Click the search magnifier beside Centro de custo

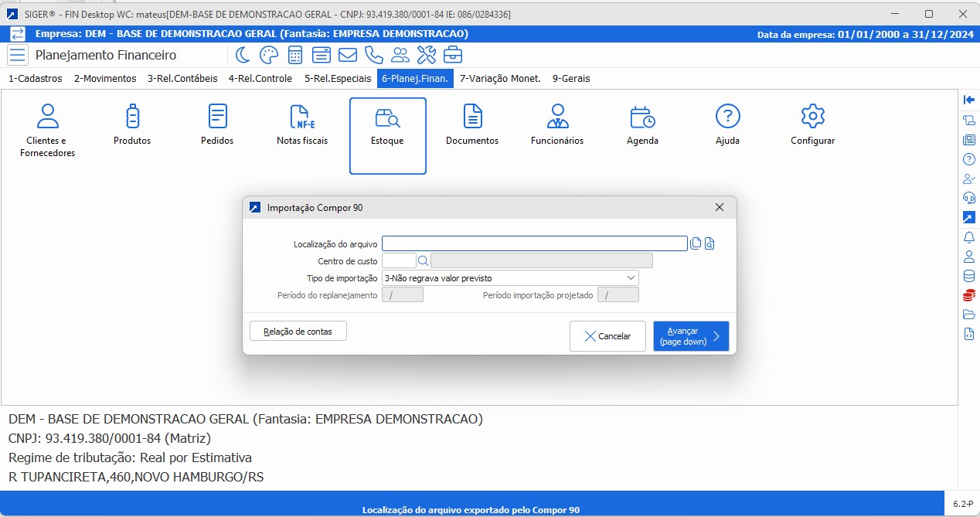pos(423,261)
